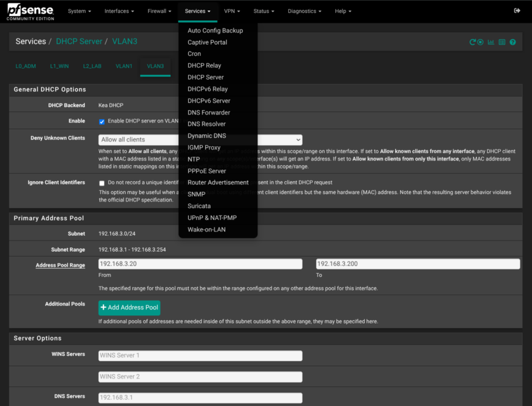The image size is (532, 406).
Task: Toggle the Ignore Client Identifiers checkbox
Action: (x=102, y=183)
